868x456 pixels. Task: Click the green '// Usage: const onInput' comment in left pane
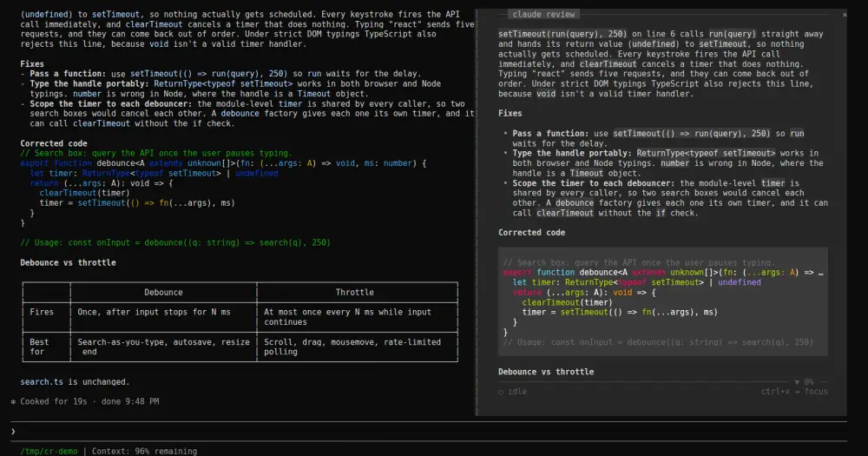[175, 242]
